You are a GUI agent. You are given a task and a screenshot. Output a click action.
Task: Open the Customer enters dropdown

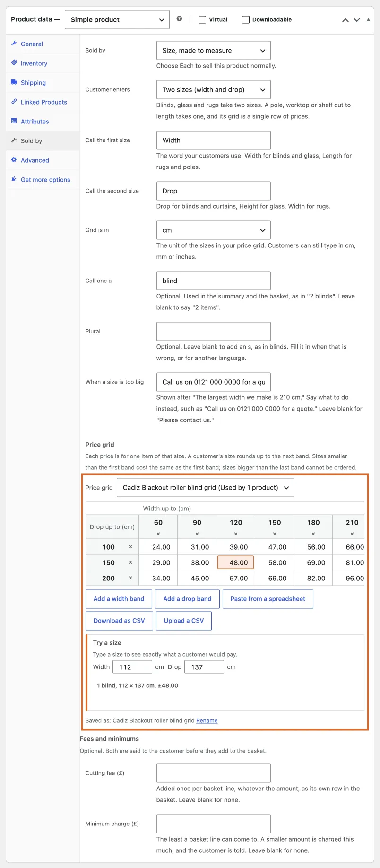pos(214,90)
